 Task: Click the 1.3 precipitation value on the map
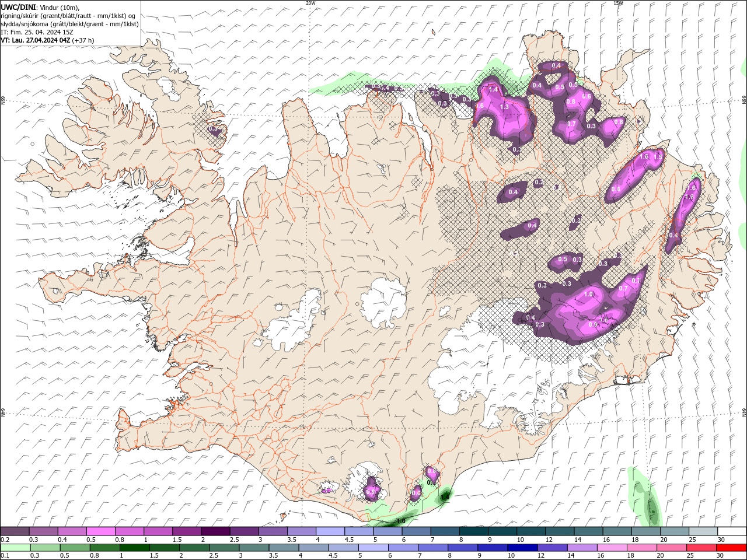click(504, 107)
